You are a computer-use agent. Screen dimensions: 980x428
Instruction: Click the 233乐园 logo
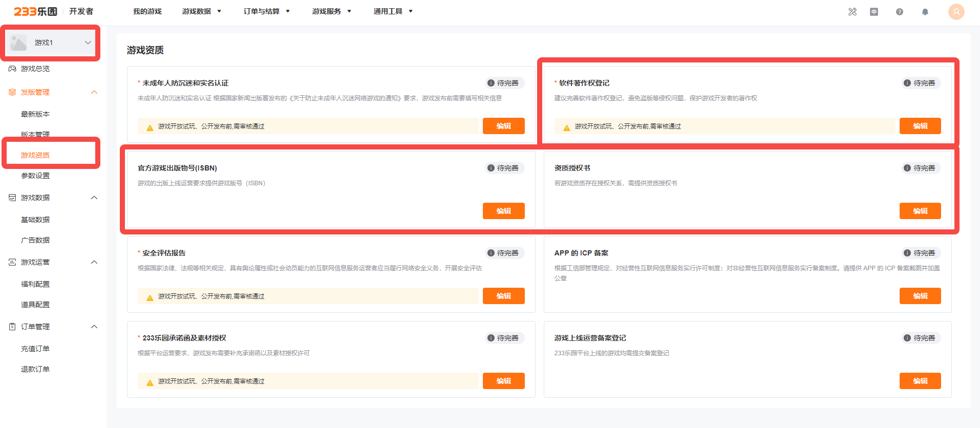click(x=35, y=11)
